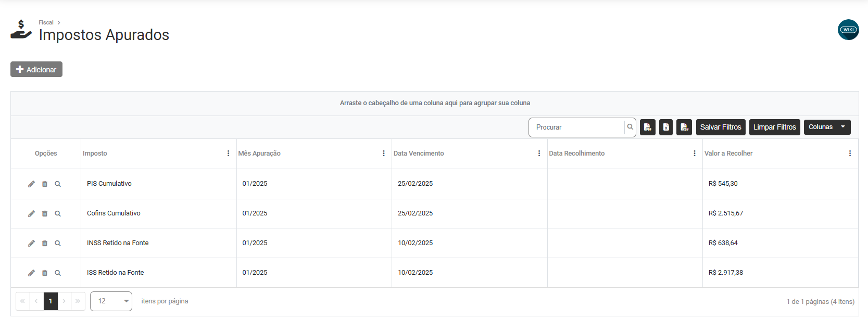Image resolution: width=868 pixels, height=332 pixels.
Task: Edit the PIS Cumulativo row
Action: pyautogui.click(x=31, y=184)
